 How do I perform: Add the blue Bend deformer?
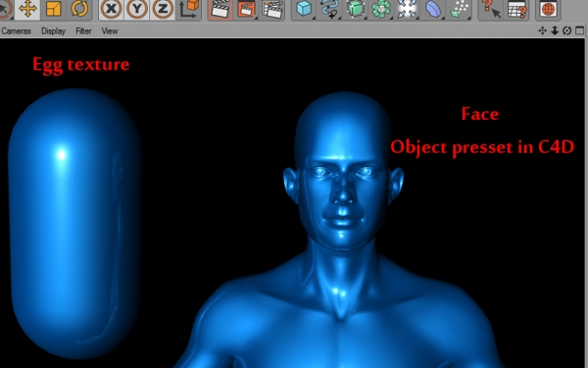[433, 8]
